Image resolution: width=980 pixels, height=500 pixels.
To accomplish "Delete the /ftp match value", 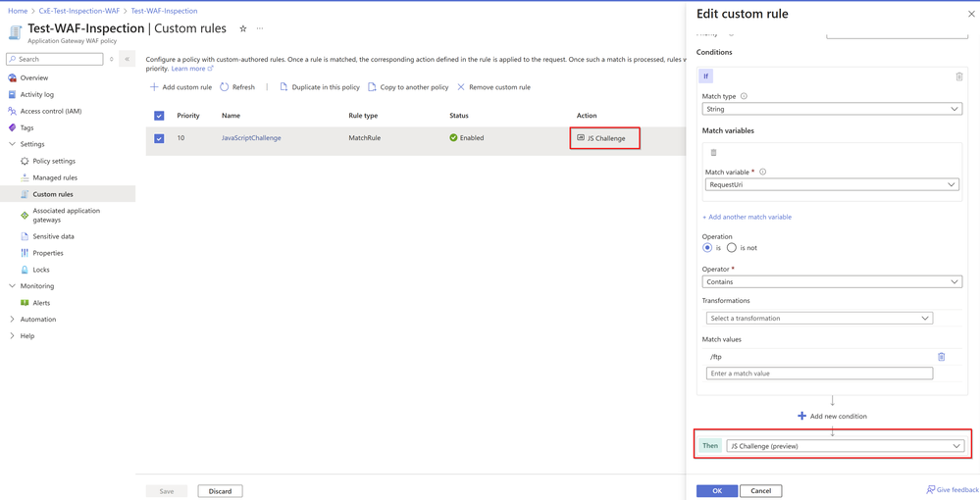I will coord(941,357).
